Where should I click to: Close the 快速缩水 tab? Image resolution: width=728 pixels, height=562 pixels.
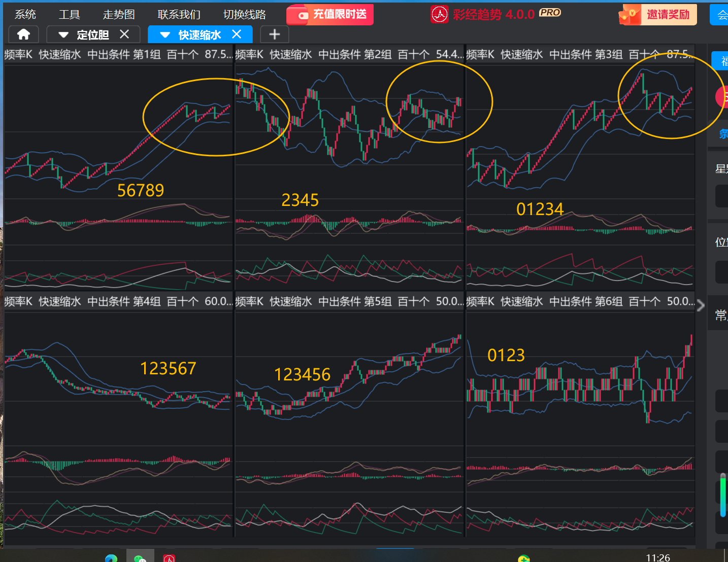237,34
